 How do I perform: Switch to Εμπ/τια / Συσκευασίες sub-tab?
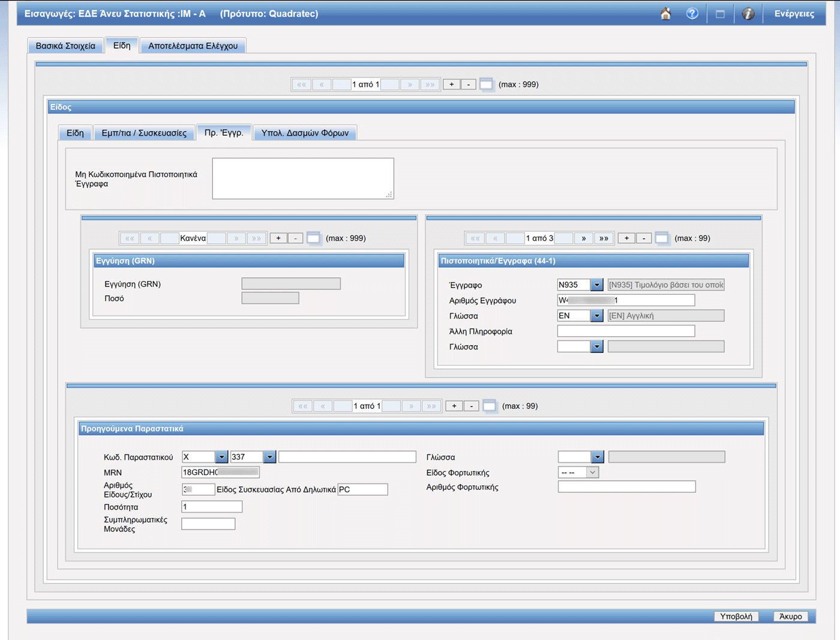pos(144,133)
